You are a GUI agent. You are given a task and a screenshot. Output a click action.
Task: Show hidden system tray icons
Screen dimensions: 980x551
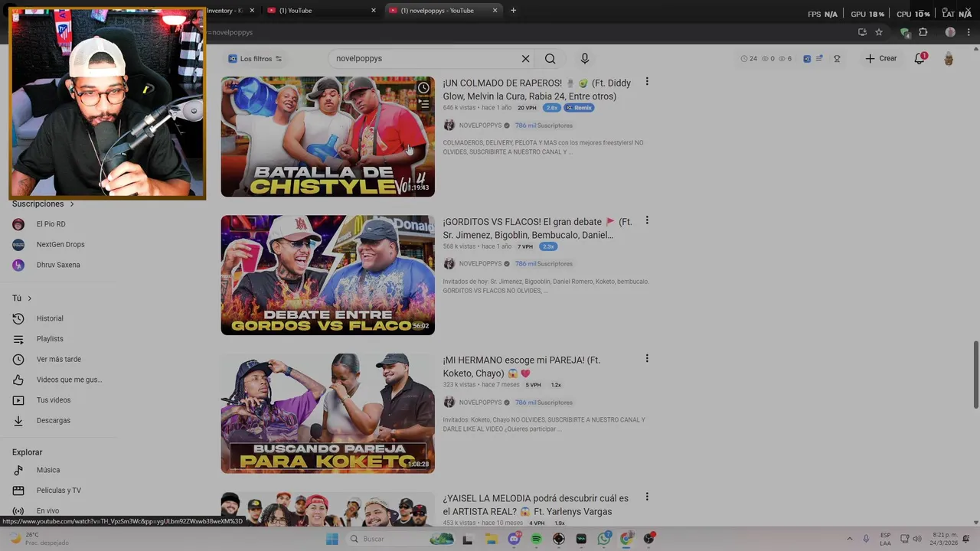point(849,539)
